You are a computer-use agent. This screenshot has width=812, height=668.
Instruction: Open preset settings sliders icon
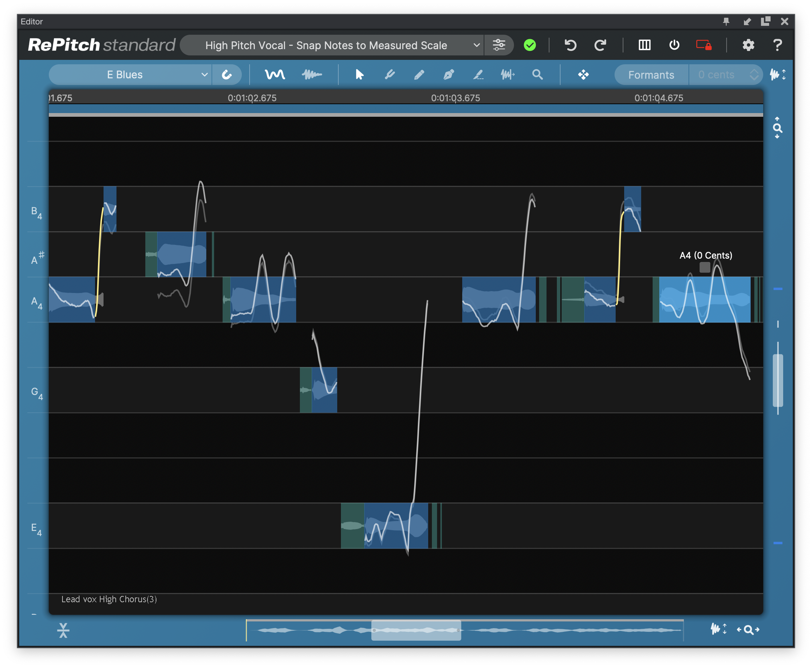point(498,45)
